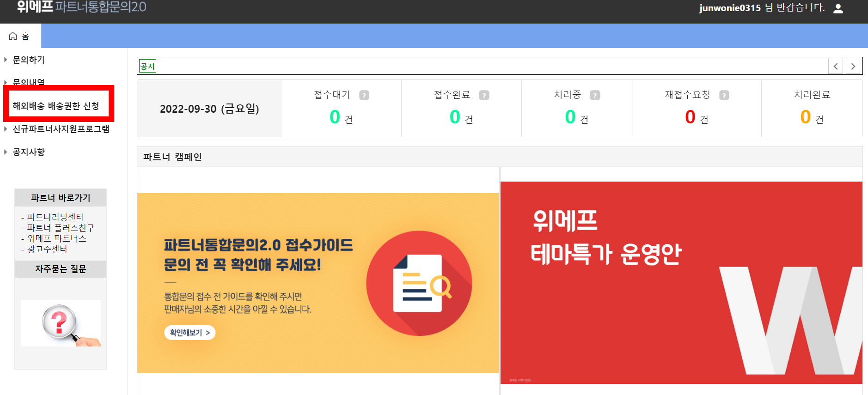Click the 재접수요청 count 0 건

click(697, 117)
